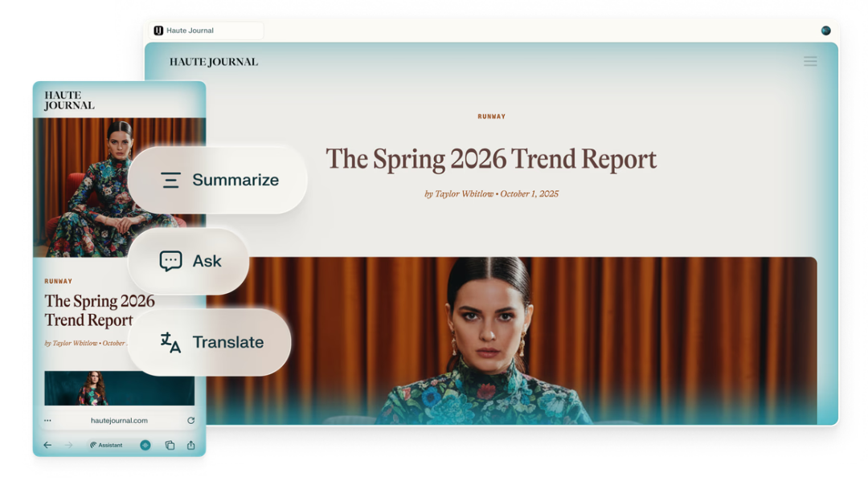Viewport: 868px width, 485px height.
Task: Tap the mobile back arrow
Action: [x=47, y=445]
